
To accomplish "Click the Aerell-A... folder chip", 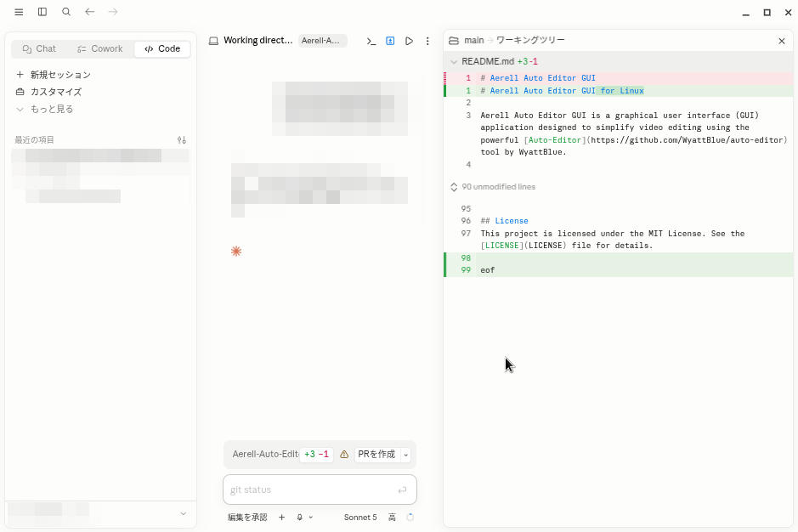I will [322, 41].
